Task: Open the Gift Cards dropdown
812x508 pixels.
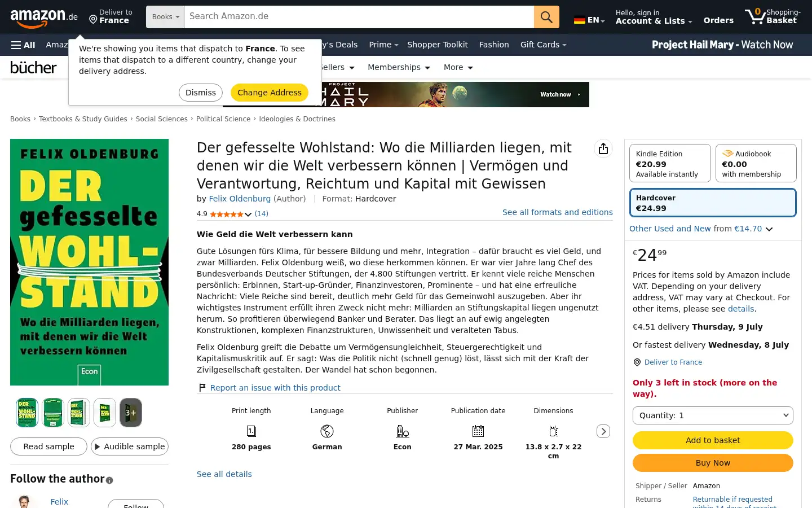Action: click(x=543, y=45)
